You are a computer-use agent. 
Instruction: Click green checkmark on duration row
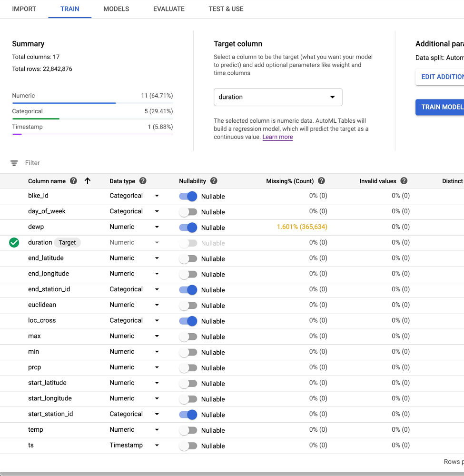(x=14, y=243)
